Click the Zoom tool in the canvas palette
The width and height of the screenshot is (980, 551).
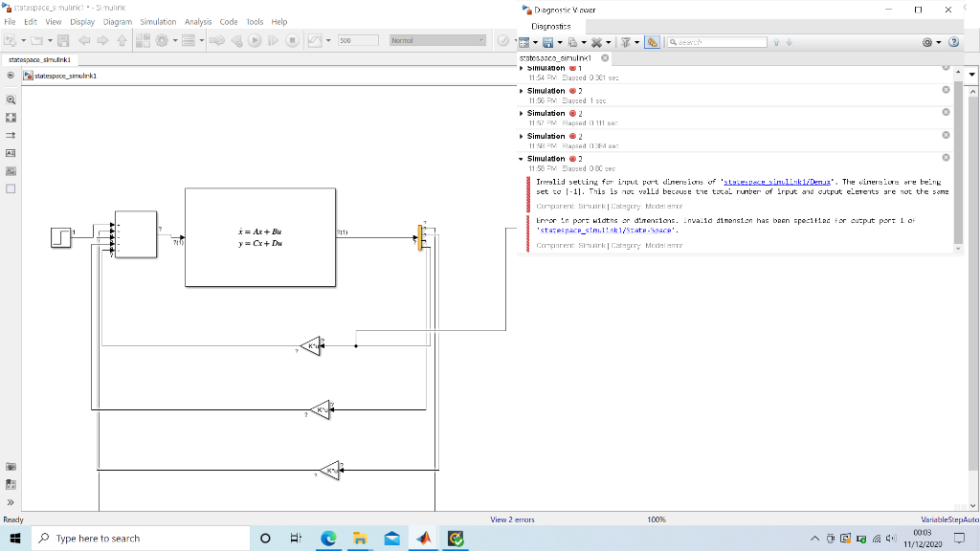11,99
